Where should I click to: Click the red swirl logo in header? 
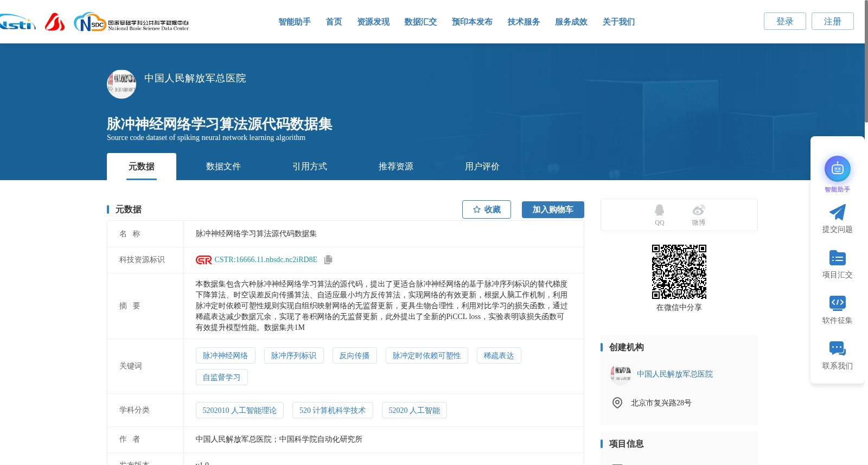point(55,22)
